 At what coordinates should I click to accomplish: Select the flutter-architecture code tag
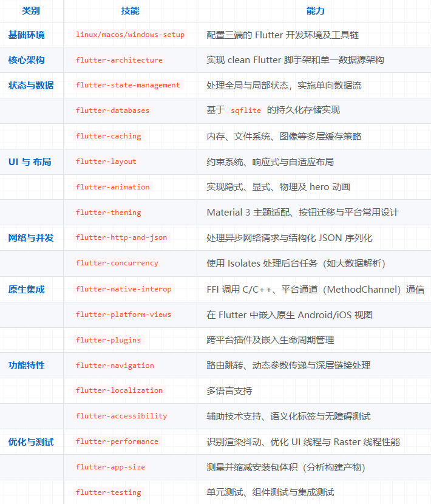click(119, 60)
